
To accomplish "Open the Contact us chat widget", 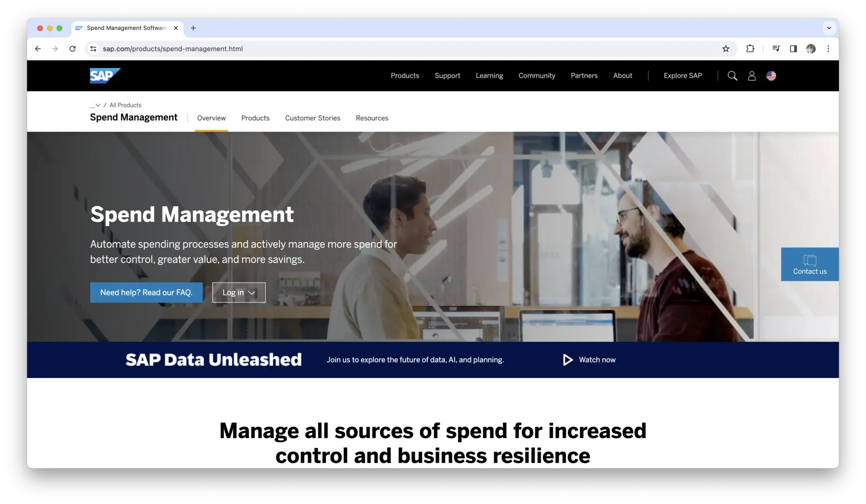I will [x=809, y=264].
